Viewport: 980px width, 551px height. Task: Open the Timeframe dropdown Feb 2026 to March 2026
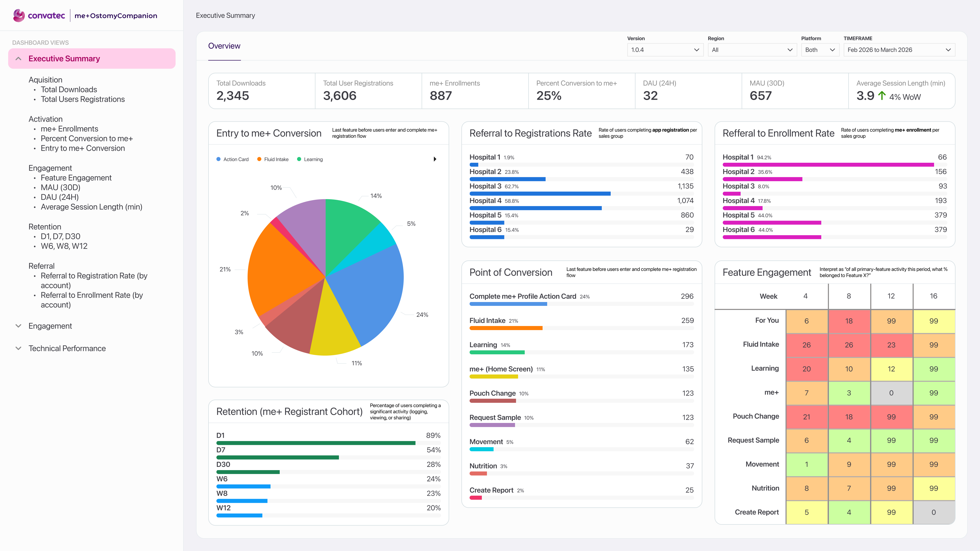pyautogui.click(x=899, y=50)
